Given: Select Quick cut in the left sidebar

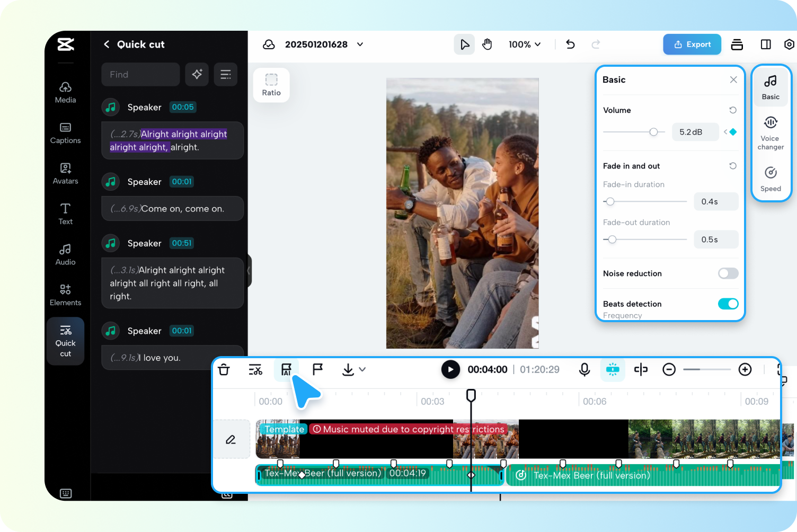Looking at the screenshot, I should click(x=65, y=341).
